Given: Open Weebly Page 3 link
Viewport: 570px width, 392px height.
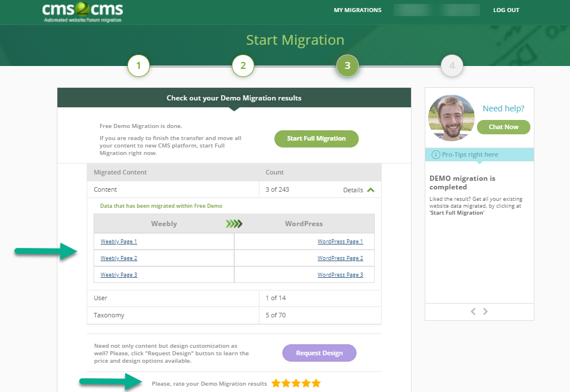Looking at the screenshot, I should [118, 275].
